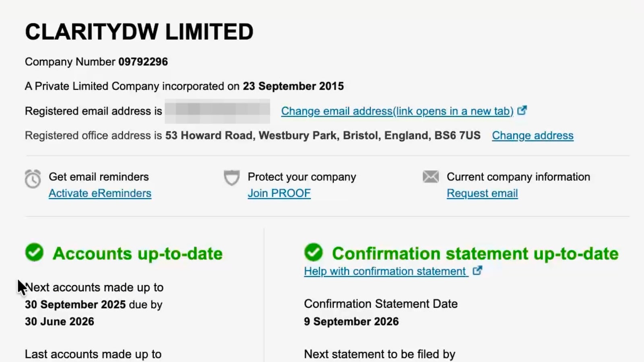Image resolution: width=644 pixels, height=362 pixels.
Task: Activate eReminders for email notifications
Action: click(x=100, y=193)
